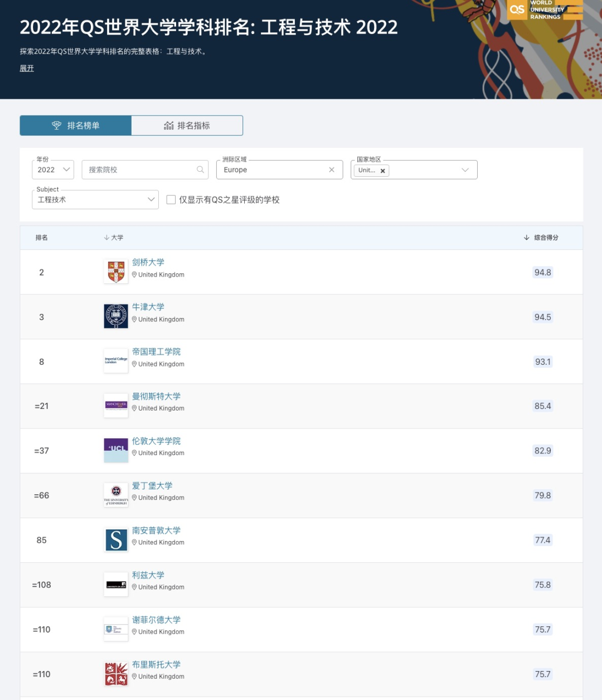Image resolution: width=602 pixels, height=700 pixels.
Task: Click the University of Sheffield logo
Action: pos(116,629)
